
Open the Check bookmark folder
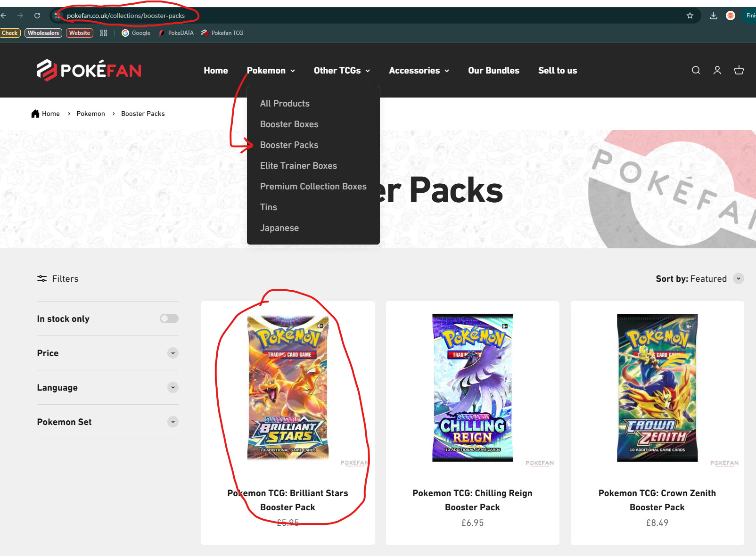pos(10,33)
